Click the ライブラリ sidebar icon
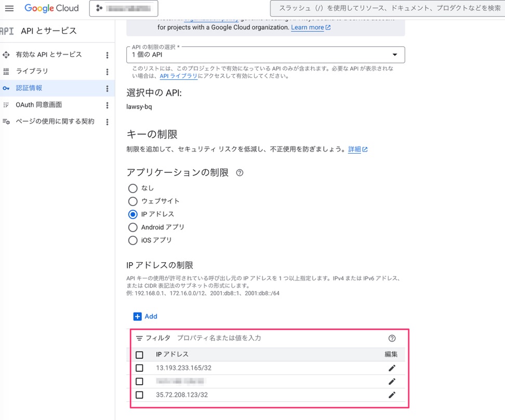 tap(6, 72)
